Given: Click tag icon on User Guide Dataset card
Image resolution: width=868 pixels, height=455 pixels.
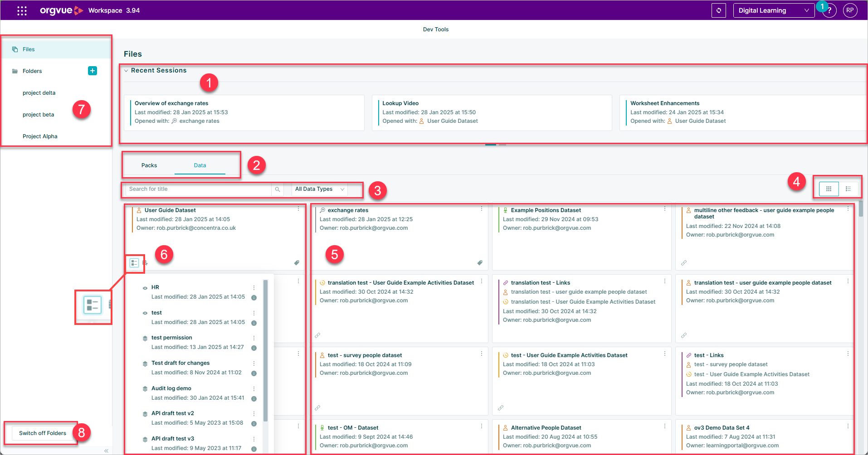Looking at the screenshot, I should [x=297, y=263].
